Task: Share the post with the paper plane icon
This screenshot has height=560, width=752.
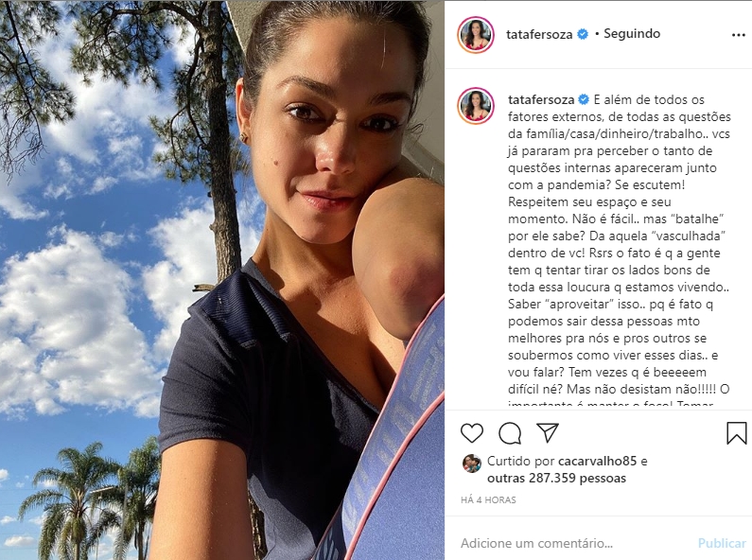Action: point(548,432)
